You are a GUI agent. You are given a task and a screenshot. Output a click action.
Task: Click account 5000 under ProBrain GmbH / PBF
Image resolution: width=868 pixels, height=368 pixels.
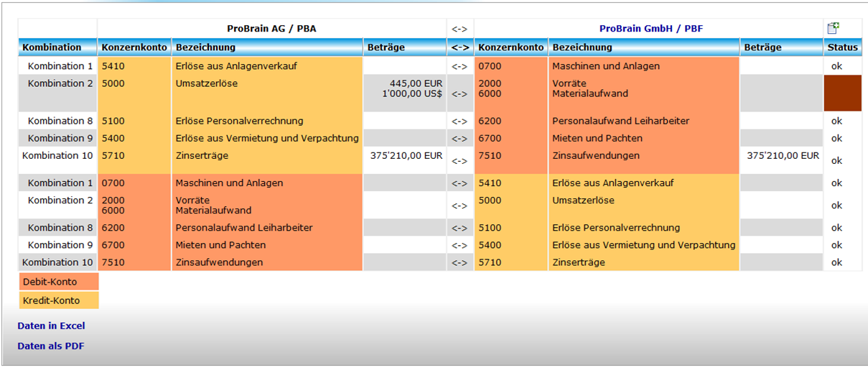coord(490,201)
